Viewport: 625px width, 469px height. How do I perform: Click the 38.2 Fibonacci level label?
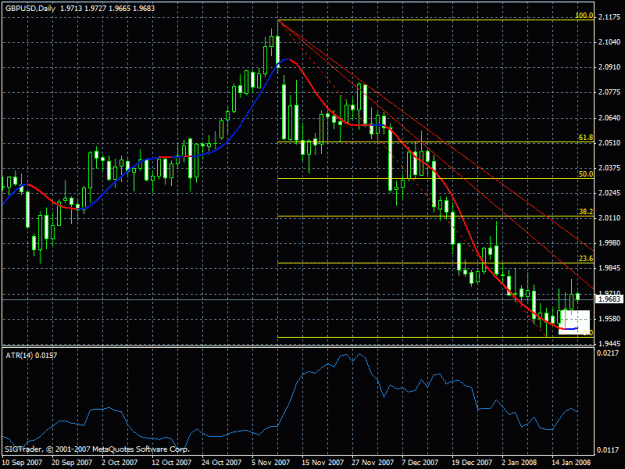click(586, 212)
